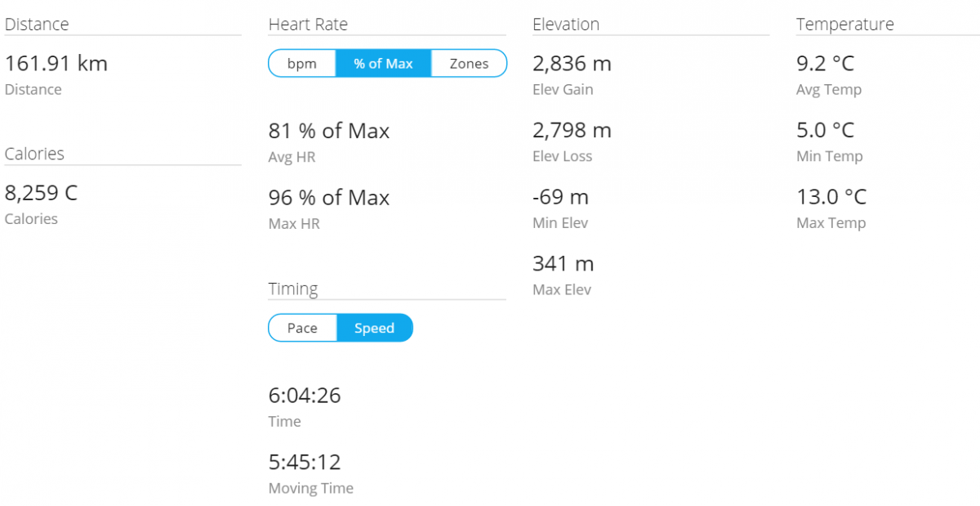Click the 6:04:26 total time value
The width and height of the screenshot is (980, 506).
pyautogui.click(x=305, y=396)
